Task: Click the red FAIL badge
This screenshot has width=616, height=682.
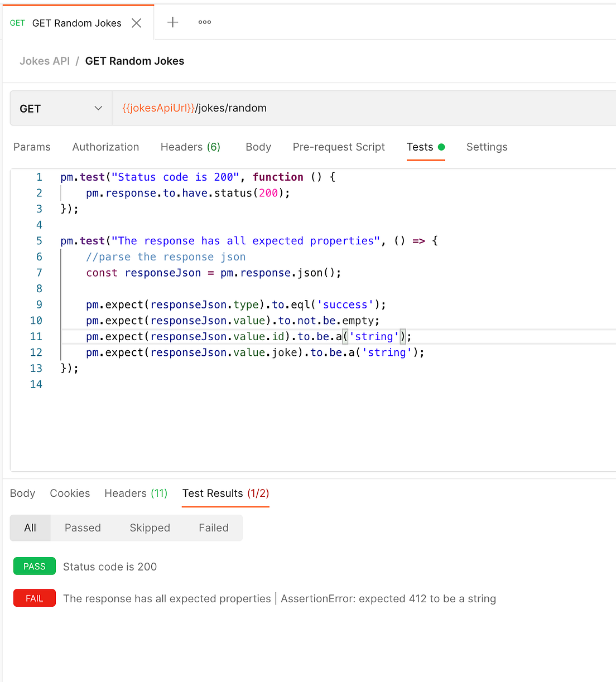Action: tap(34, 598)
